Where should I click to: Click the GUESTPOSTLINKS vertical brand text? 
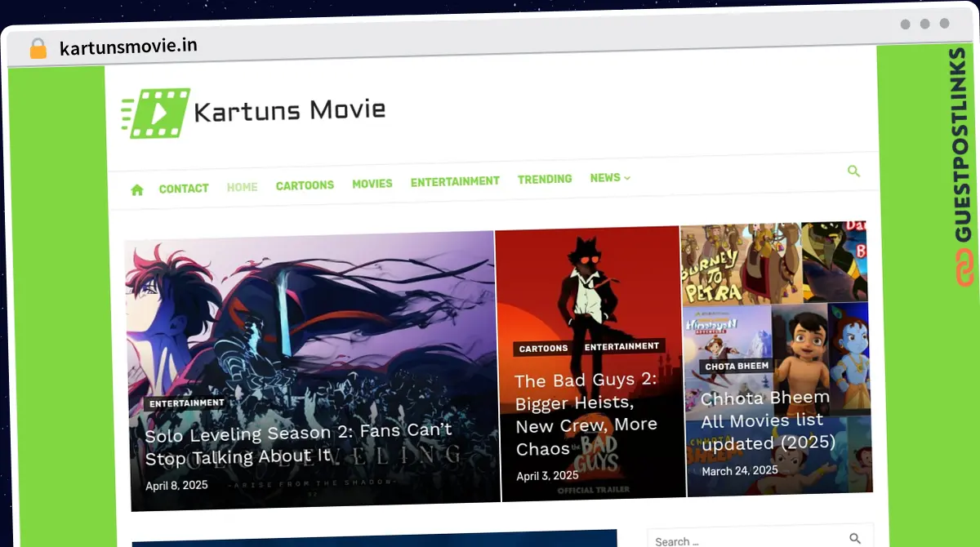[961, 145]
